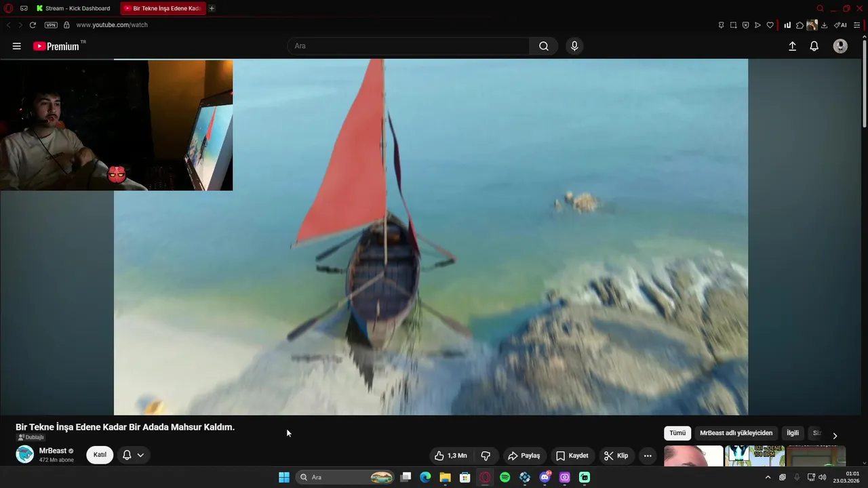Open the downloads arrow icon

click(x=824, y=25)
